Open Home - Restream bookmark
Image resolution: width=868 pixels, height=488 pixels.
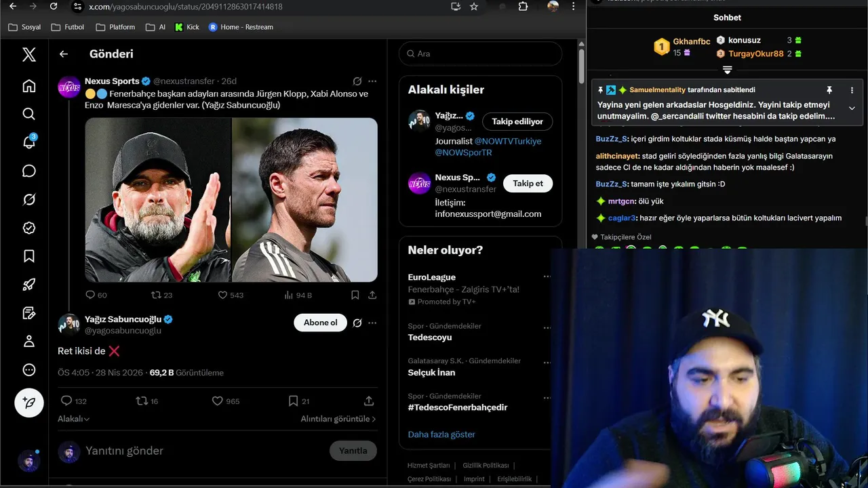241,27
